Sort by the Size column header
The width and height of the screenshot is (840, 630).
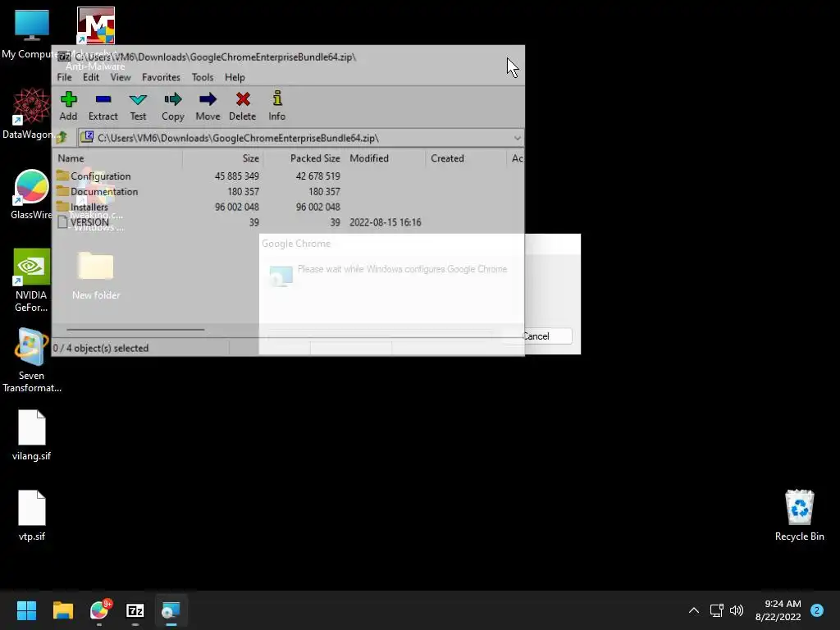click(x=223, y=158)
